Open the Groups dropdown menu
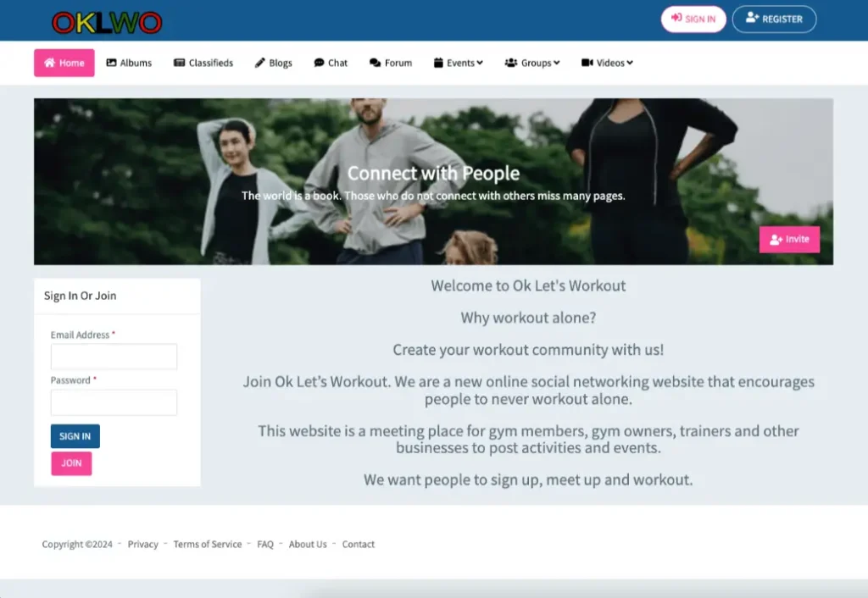Screen dimensions: 868x598 click(x=555, y=62)
